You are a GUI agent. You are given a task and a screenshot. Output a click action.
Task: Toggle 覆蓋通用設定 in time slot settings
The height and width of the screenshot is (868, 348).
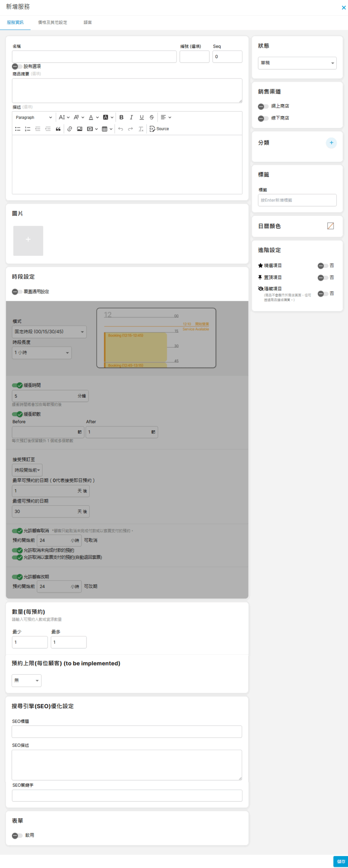17,292
